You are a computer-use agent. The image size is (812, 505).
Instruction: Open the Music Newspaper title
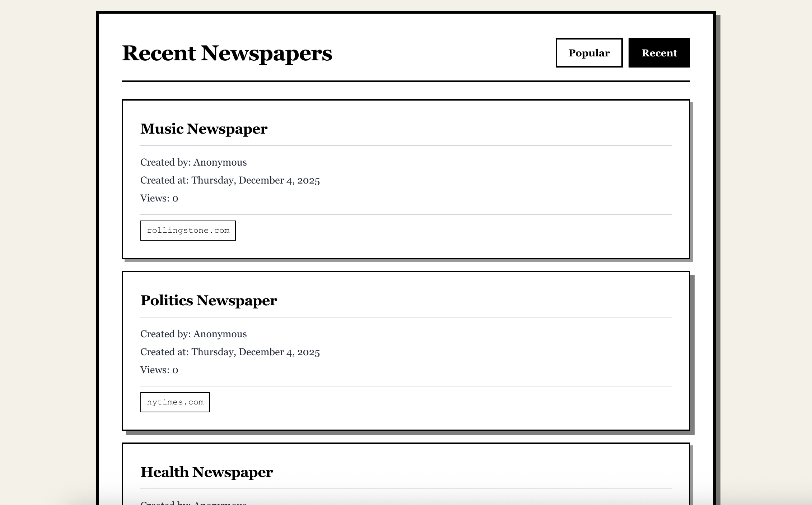(204, 129)
